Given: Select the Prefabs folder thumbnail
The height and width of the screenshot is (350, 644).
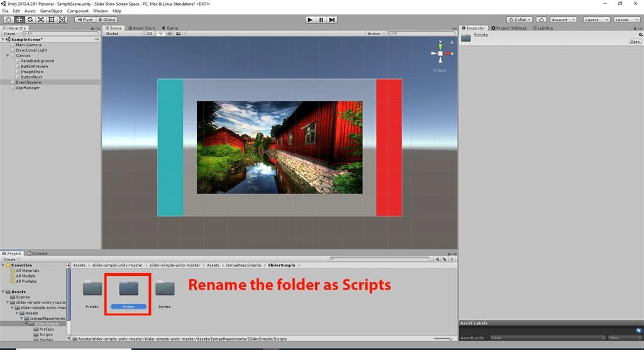Looking at the screenshot, I should (x=92, y=288).
